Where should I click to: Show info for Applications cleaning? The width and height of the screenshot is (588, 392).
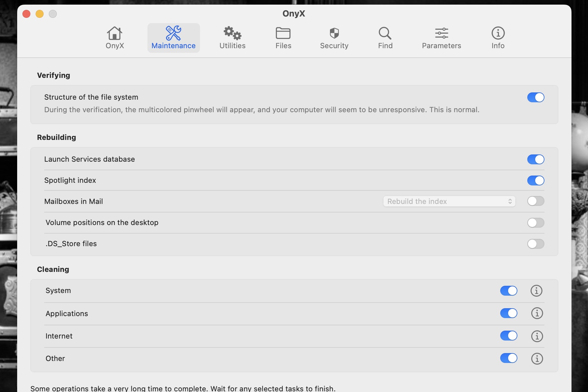tap(537, 313)
